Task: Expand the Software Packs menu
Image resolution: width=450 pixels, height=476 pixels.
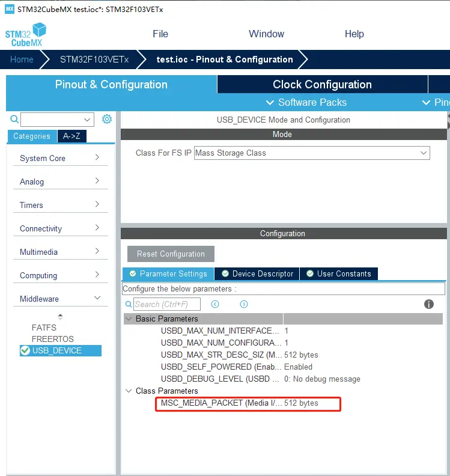Action: click(x=306, y=102)
